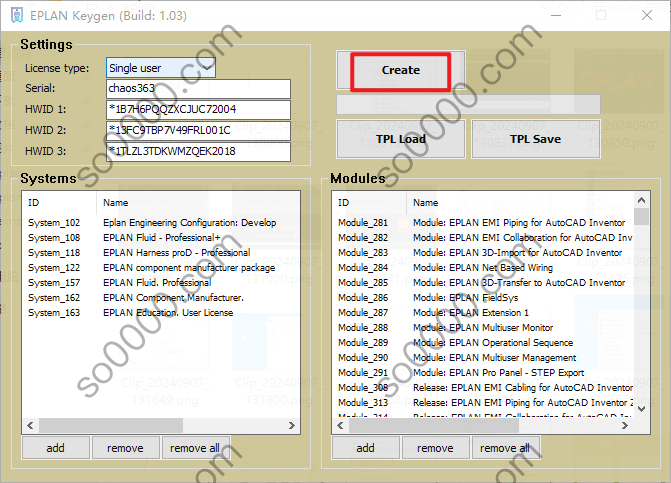671x483 pixels.
Task: Select the Module_286 FieldSys row
Action: click(x=483, y=298)
